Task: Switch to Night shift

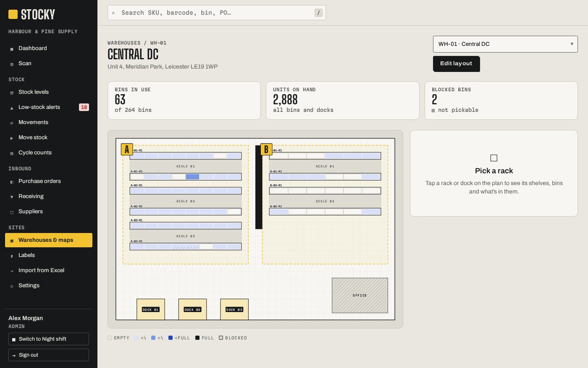Action: point(49,339)
